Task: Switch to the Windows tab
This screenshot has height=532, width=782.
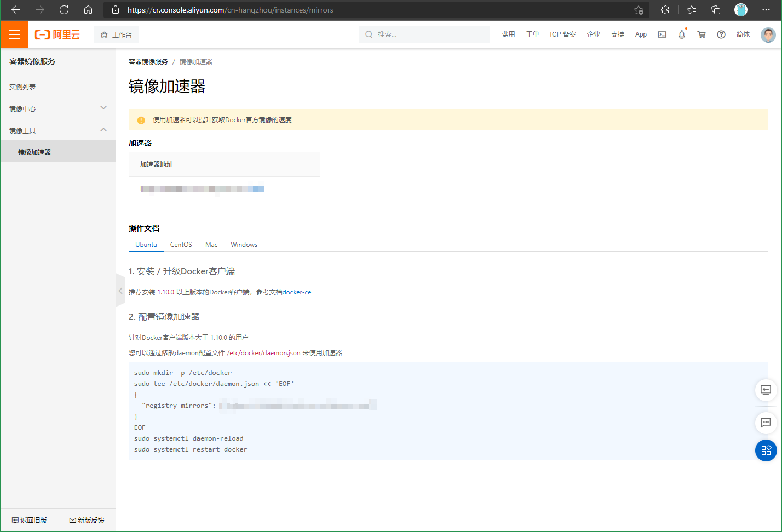Action: 244,244
